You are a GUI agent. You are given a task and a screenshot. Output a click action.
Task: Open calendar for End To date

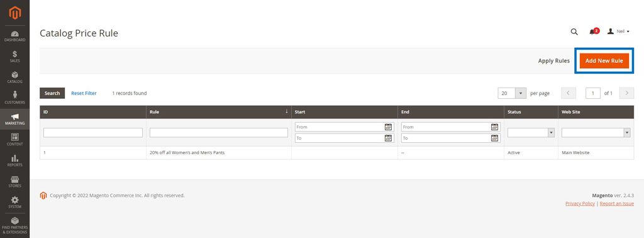pos(494,138)
